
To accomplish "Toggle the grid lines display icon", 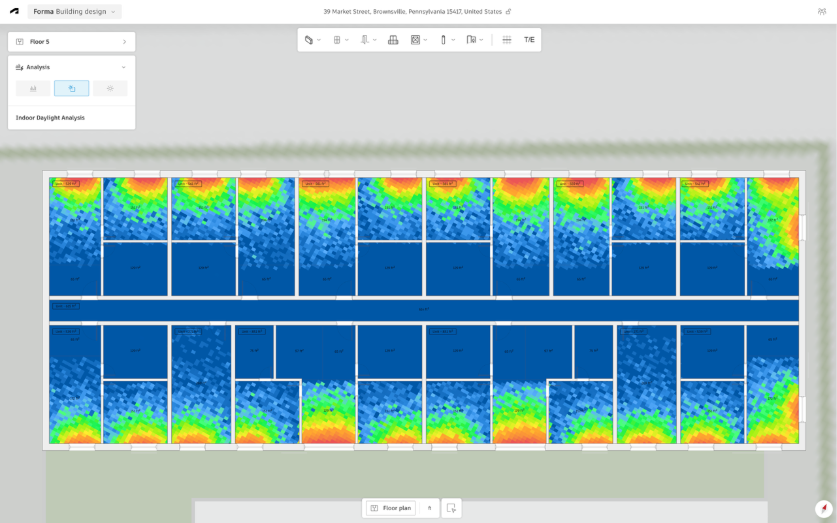I will 507,40.
